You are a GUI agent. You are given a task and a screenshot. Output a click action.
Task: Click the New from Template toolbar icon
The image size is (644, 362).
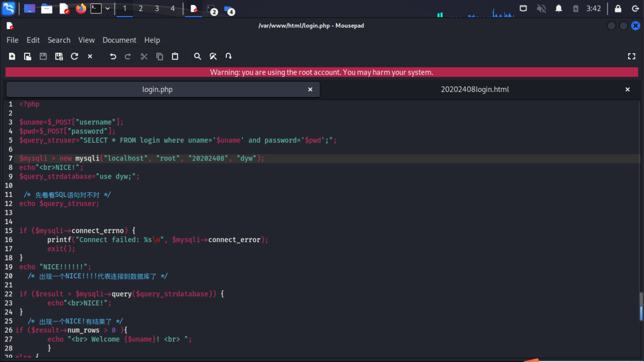pyautogui.click(x=28, y=56)
